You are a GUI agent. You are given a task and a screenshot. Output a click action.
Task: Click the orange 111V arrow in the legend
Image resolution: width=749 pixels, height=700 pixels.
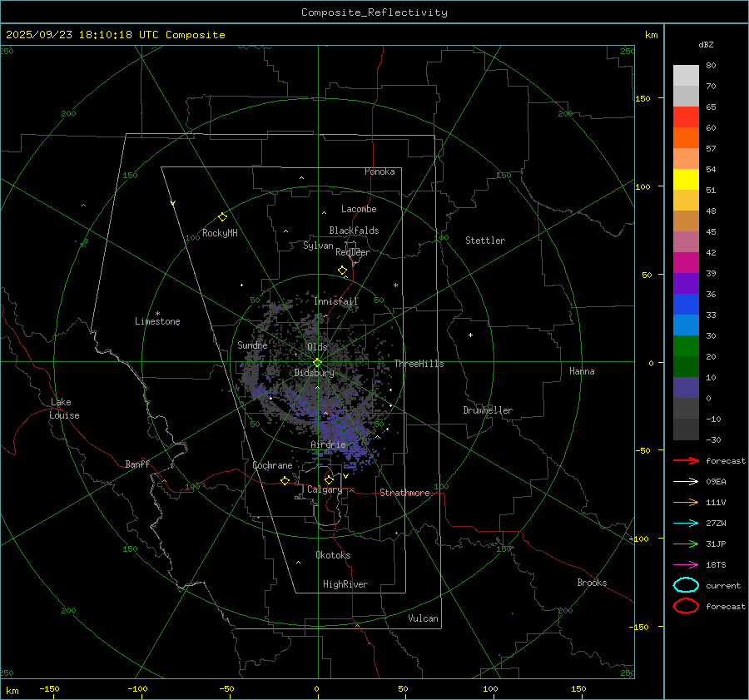685,502
